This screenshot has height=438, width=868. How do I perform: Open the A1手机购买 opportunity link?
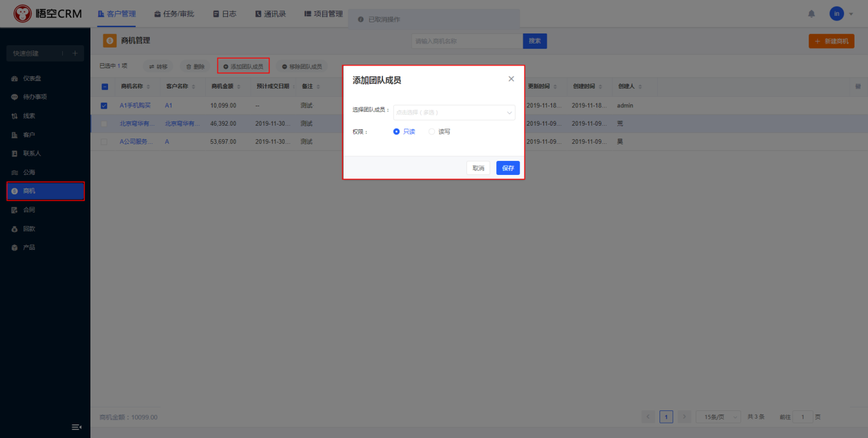135,106
